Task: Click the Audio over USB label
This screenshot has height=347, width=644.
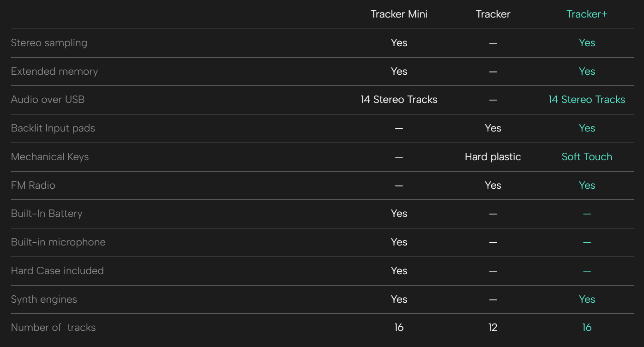Action: tap(48, 100)
